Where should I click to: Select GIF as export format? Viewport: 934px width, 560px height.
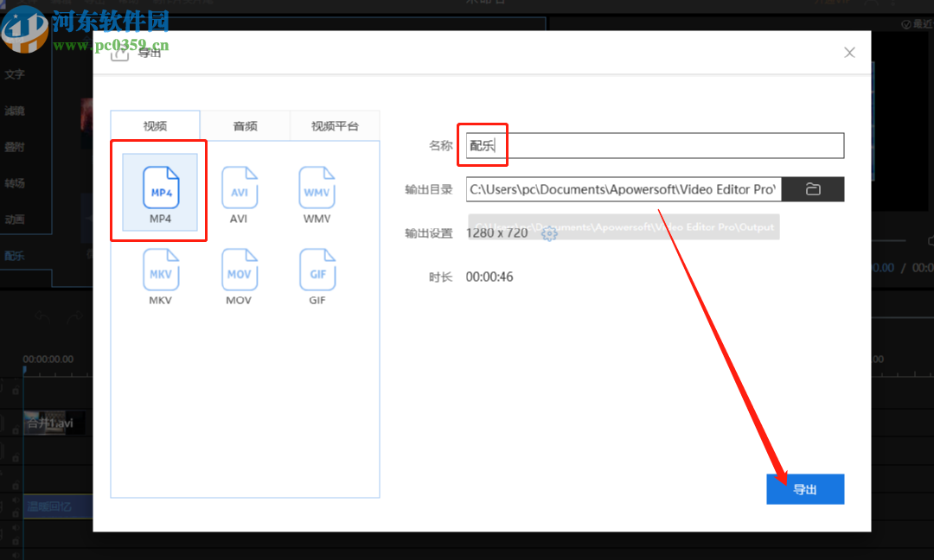[317, 276]
